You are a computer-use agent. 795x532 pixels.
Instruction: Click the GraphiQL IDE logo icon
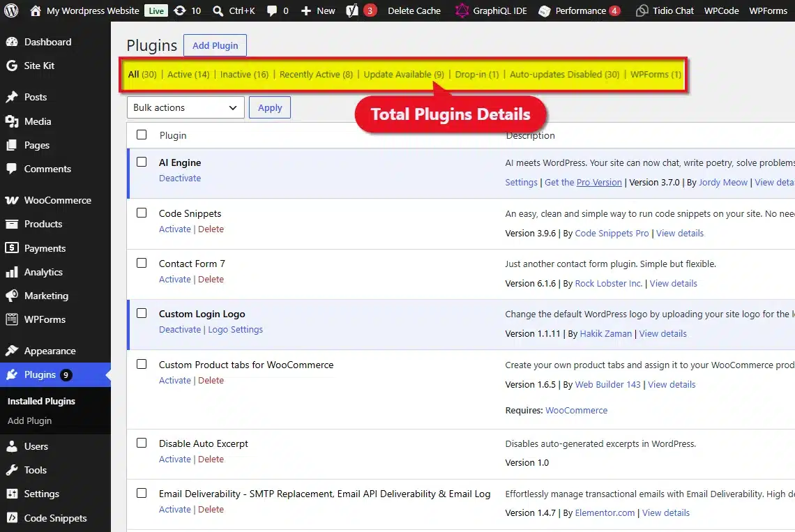(x=462, y=10)
